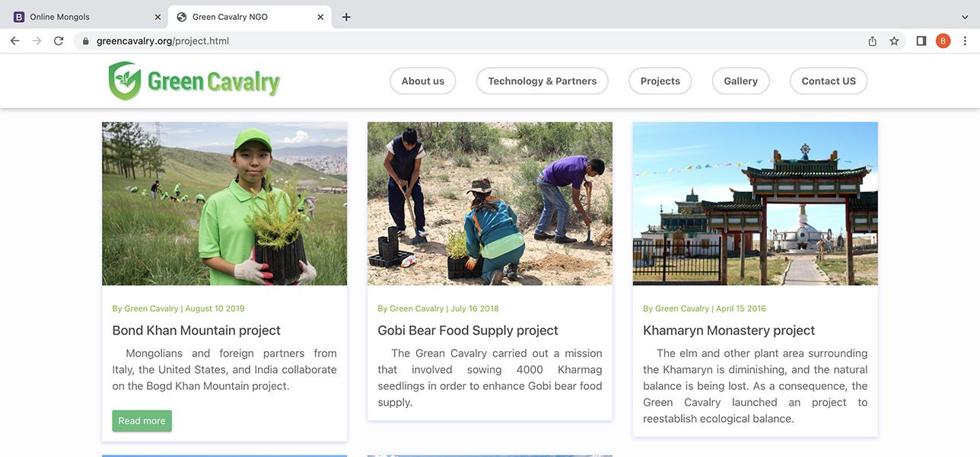Viewport: 980px width, 457px height.
Task: Close the Online Mongols tab
Action: [157, 17]
